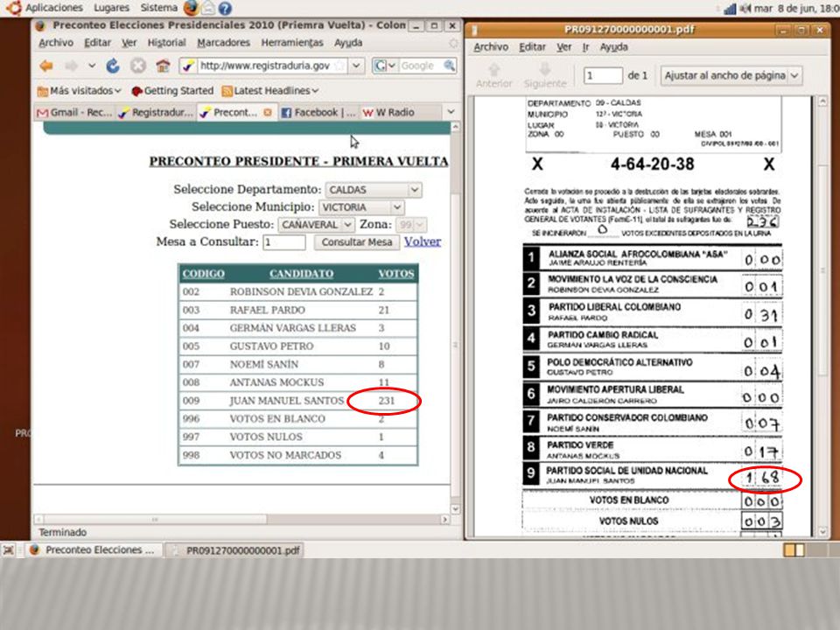This screenshot has width=840, height=630.
Task: Switch to Registradur... tab
Action: pyautogui.click(x=156, y=113)
